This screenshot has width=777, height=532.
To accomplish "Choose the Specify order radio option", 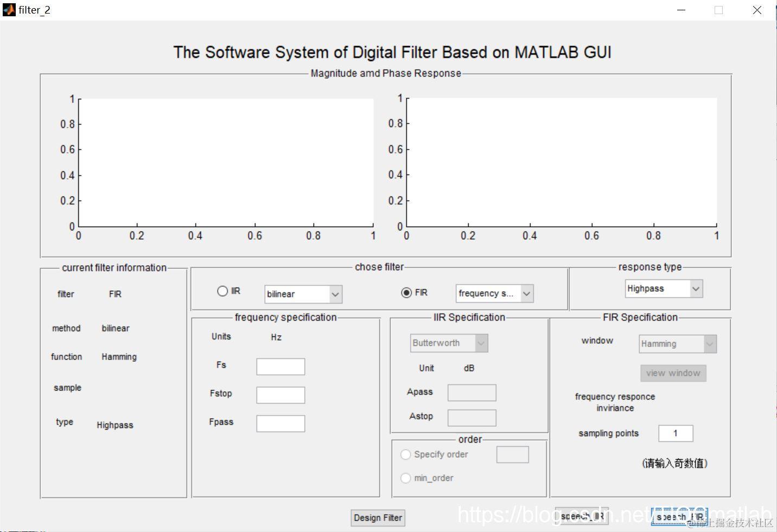I will tap(405, 454).
